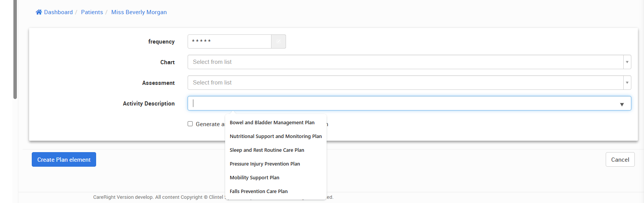Click the Chart select-from-list field

pyautogui.click(x=405, y=62)
